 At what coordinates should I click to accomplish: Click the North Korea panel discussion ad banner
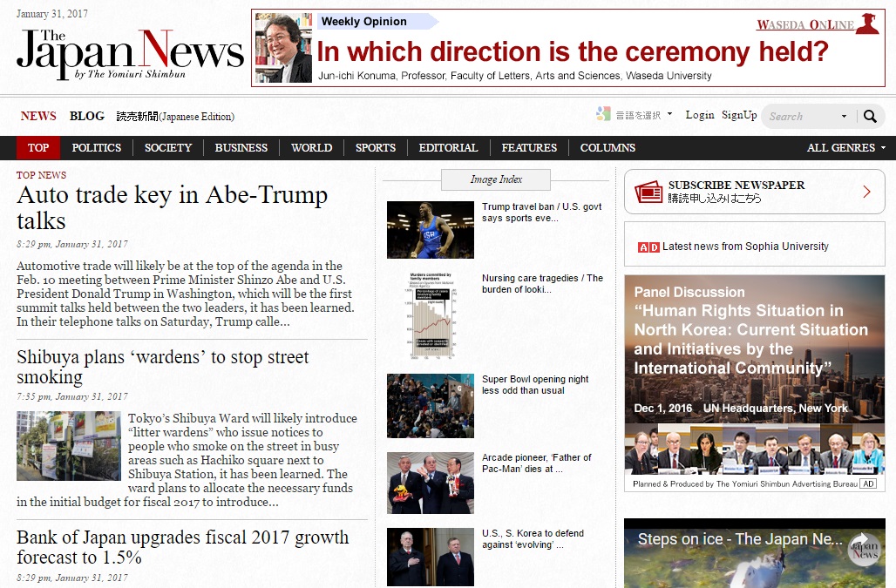coord(754,382)
